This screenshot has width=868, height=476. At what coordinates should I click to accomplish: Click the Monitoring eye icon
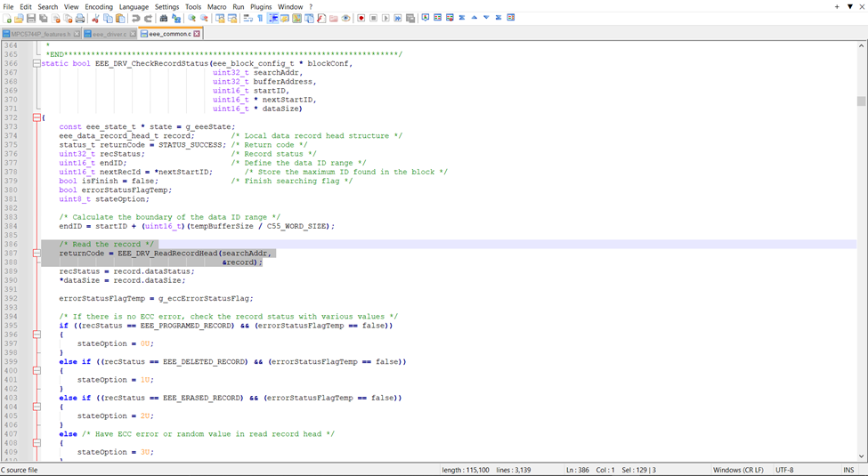pyautogui.click(x=346, y=19)
